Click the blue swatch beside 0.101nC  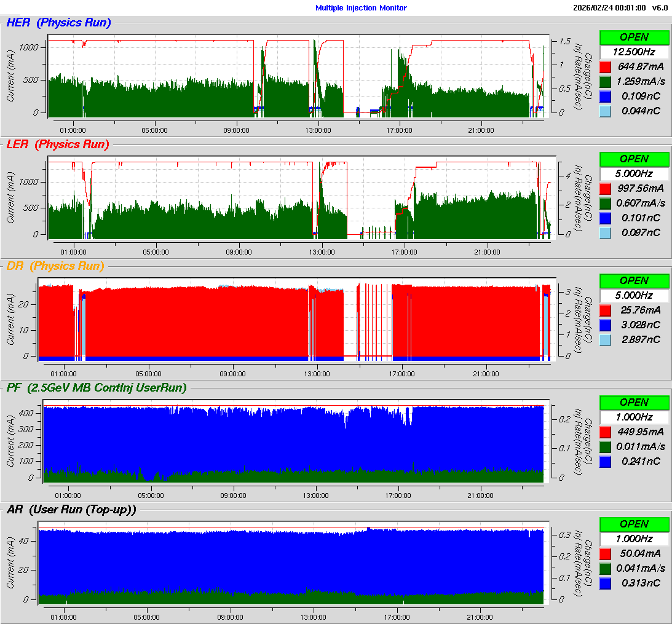tap(605, 218)
